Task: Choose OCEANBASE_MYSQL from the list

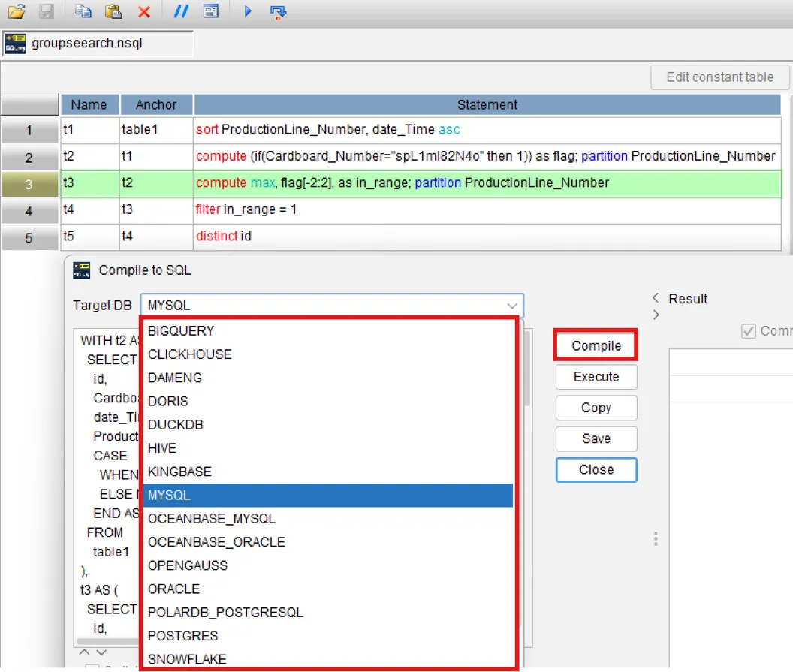Action: pos(328,519)
